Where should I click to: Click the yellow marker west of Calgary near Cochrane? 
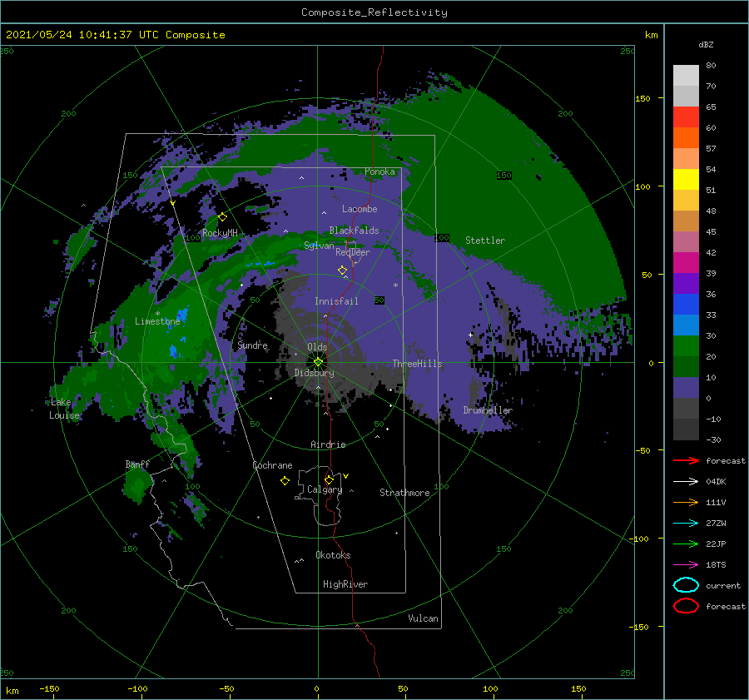coord(285,481)
